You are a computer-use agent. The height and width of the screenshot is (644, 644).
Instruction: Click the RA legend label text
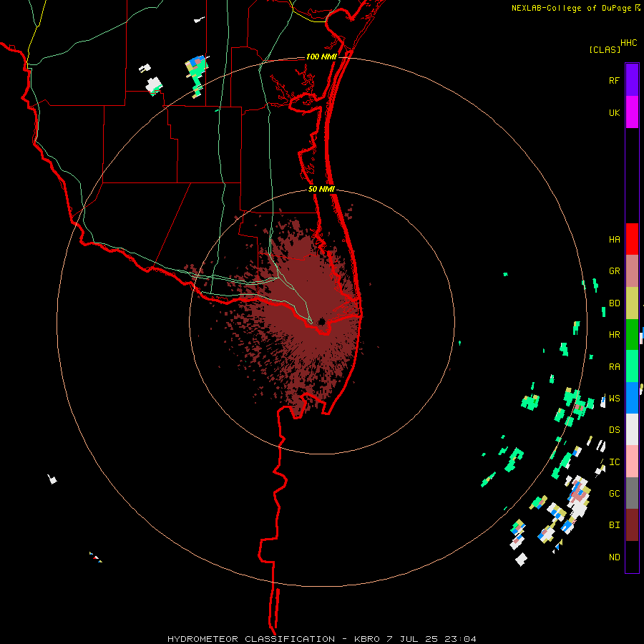tap(615, 367)
